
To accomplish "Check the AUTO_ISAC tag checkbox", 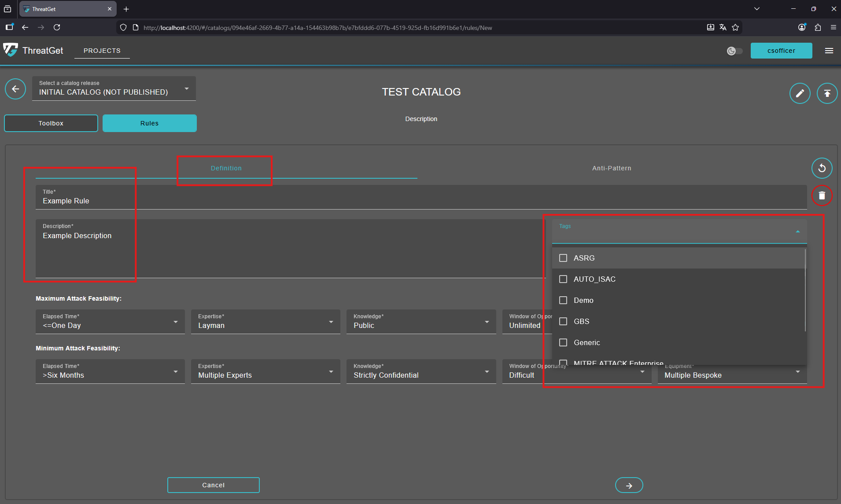I will (x=563, y=279).
